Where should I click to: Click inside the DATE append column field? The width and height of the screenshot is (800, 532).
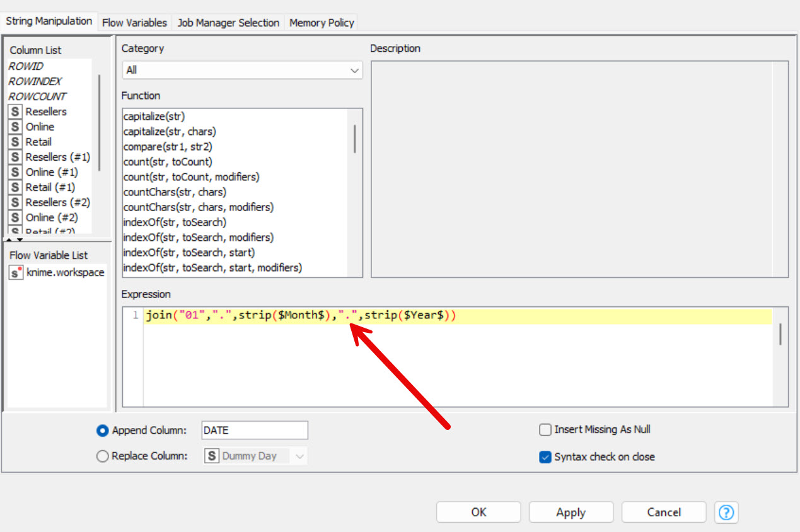point(253,430)
